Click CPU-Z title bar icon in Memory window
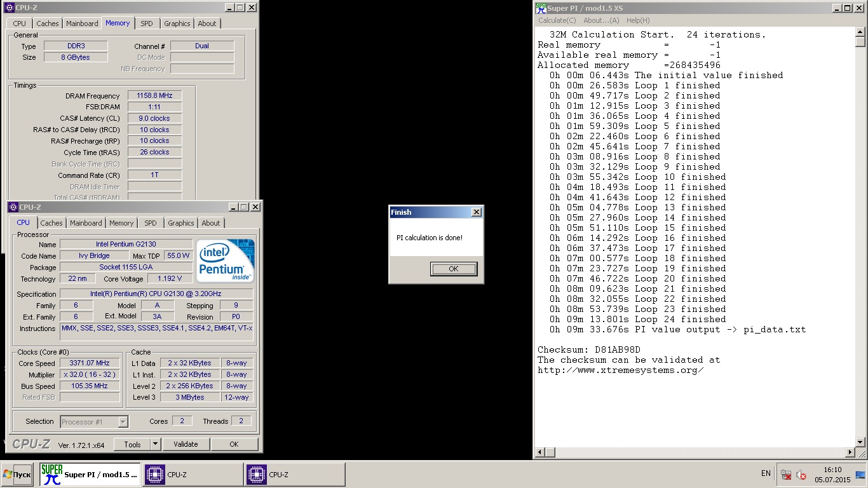Viewport: 868px width, 488px height. [x=9, y=8]
